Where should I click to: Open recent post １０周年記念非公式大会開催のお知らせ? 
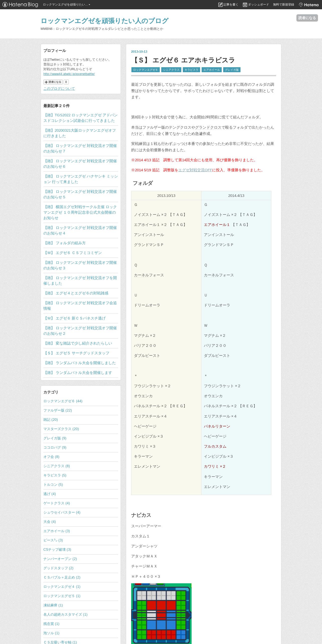(80, 212)
